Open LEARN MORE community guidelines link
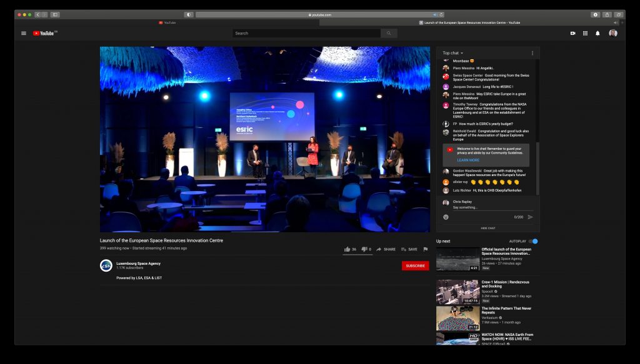This screenshot has width=640, height=364. pos(468,160)
